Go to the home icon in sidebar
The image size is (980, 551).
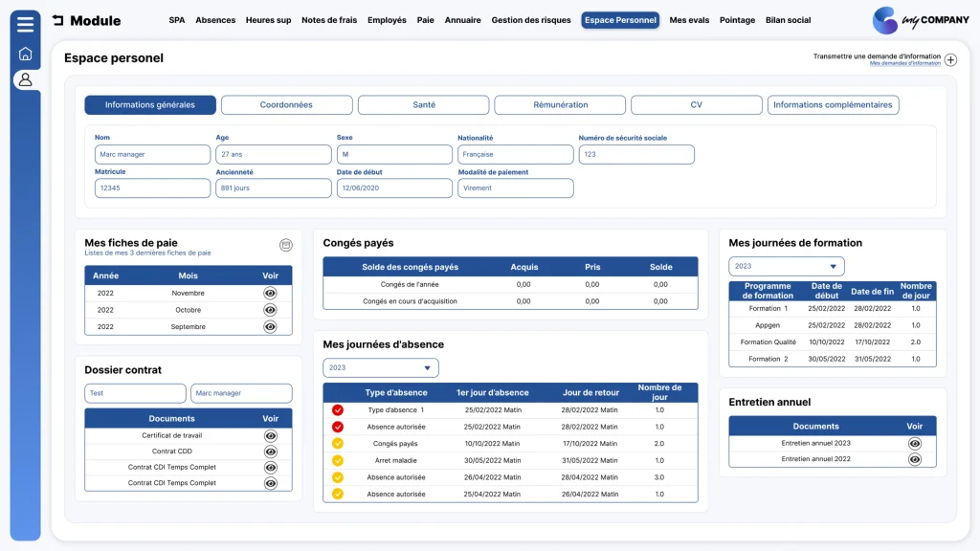click(25, 54)
